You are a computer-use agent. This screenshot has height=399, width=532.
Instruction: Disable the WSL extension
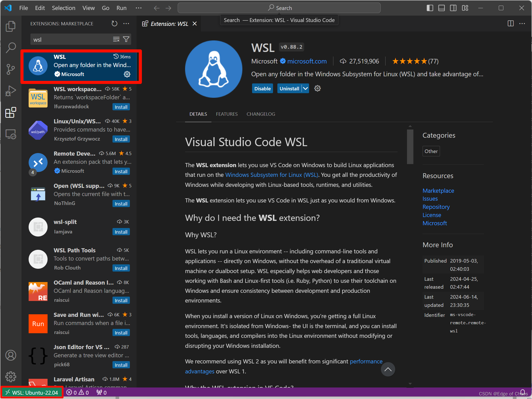[262, 89]
